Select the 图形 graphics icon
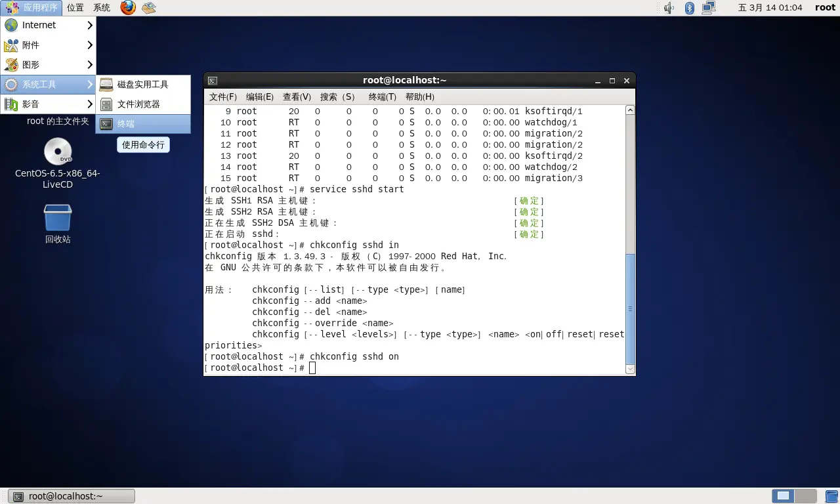Image resolution: width=840 pixels, height=504 pixels. click(x=11, y=65)
